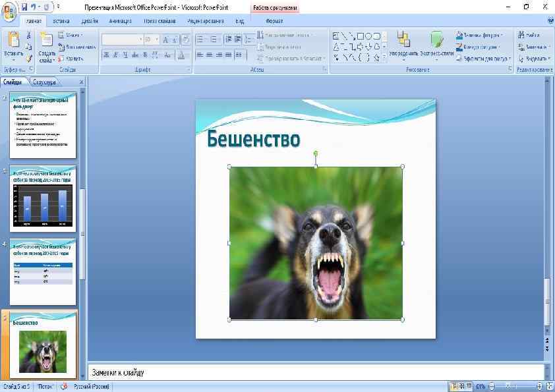Image resolution: width=555 pixels, height=392 pixels.
Task: Decrease the list indent level
Action: (228, 40)
